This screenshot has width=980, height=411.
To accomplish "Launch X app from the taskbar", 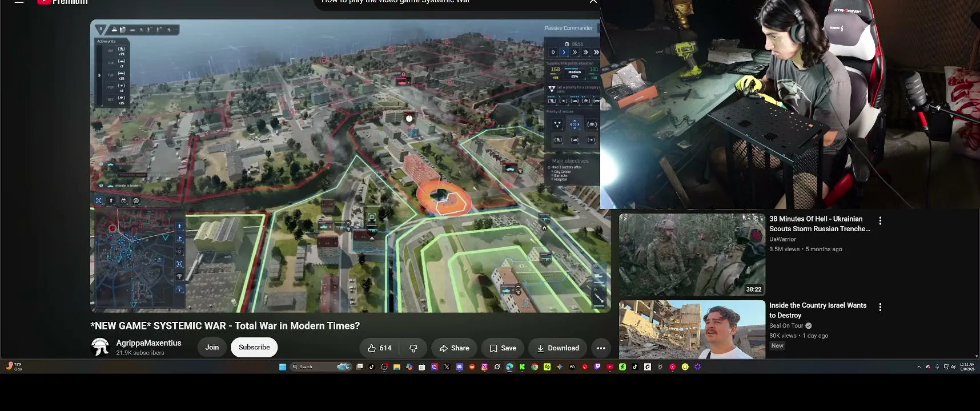I will pos(447,367).
